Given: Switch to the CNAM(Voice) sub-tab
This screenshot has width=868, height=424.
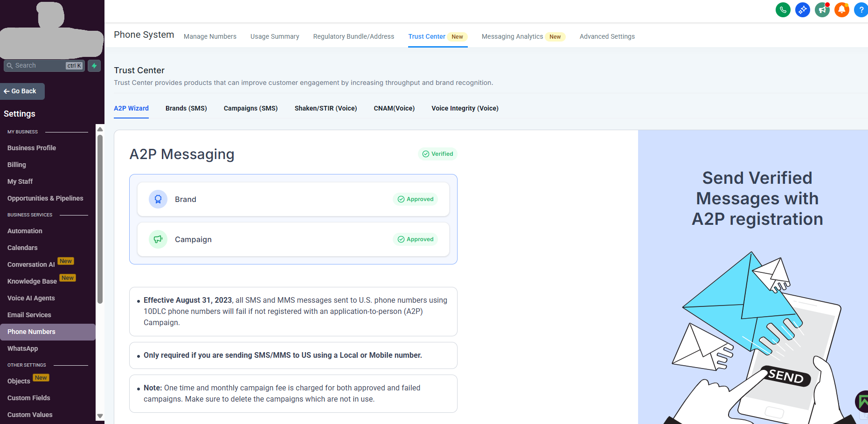Looking at the screenshot, I should (394, 108).
